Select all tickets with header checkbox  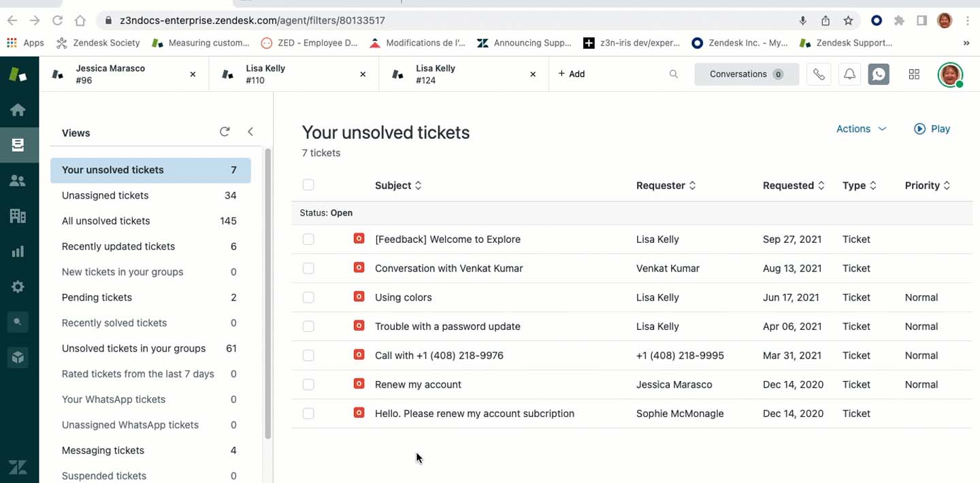tap(308, 185)
